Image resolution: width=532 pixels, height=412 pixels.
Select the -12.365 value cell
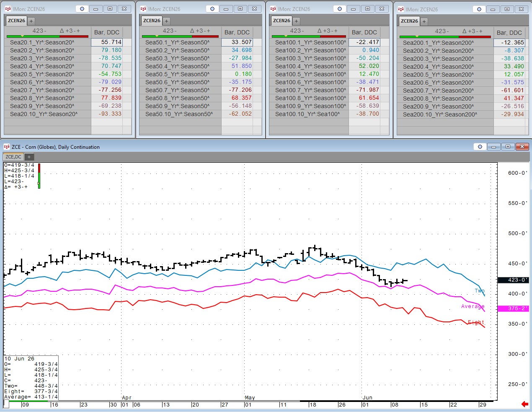[x=509, y=43]
